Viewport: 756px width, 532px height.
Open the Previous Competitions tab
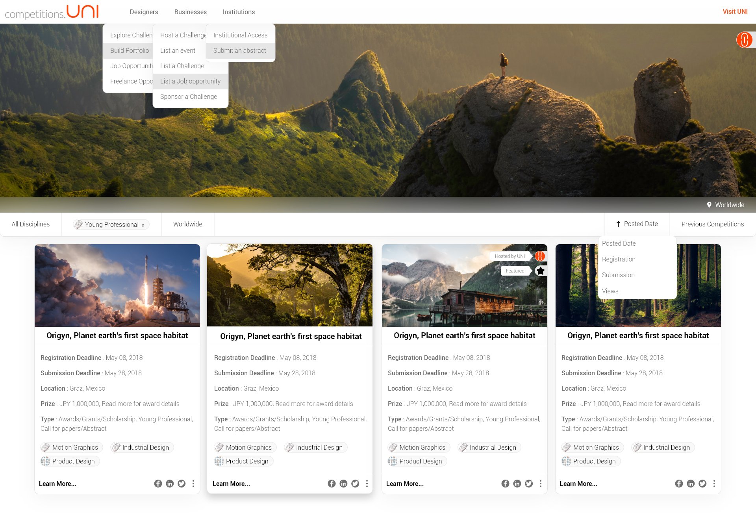[713, 224]
